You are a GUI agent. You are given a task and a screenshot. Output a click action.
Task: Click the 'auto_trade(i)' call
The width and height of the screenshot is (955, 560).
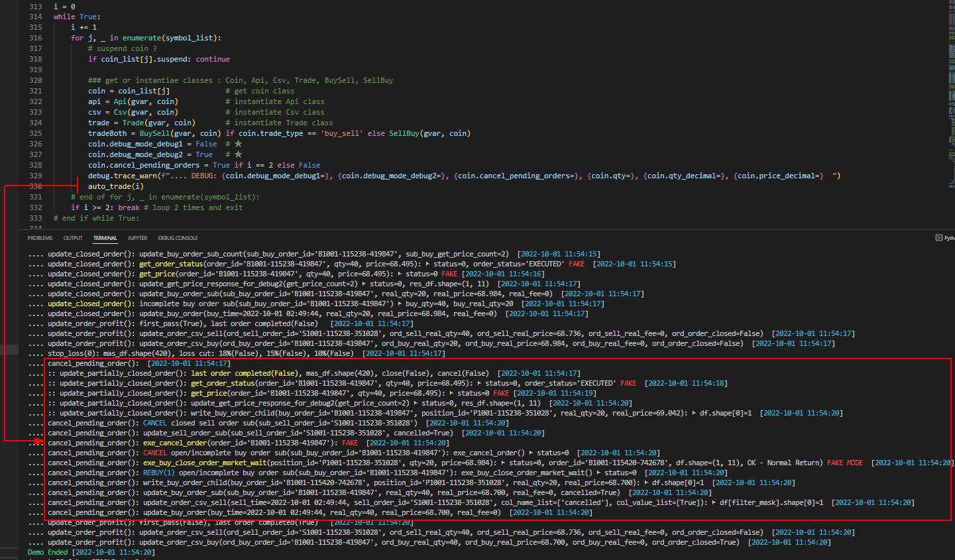[116, 186]
